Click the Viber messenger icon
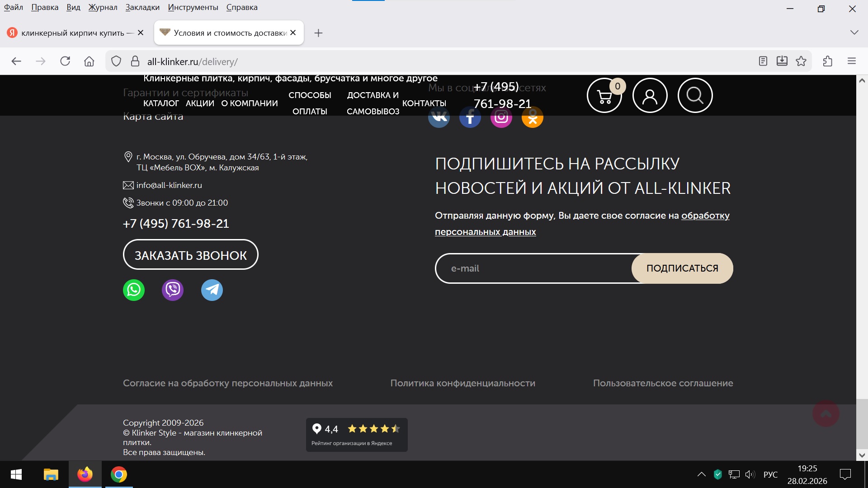Image resolution: width=868 pixels, height=488 pixels. pos(173,290)
